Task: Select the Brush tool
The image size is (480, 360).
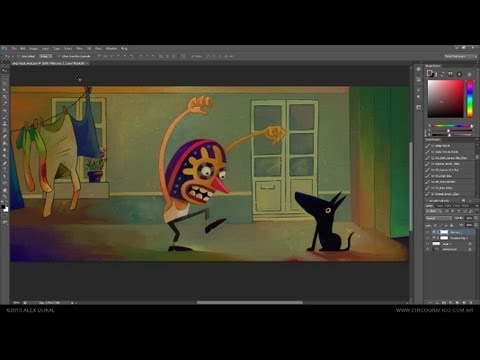Action: [x=5, y=117]
